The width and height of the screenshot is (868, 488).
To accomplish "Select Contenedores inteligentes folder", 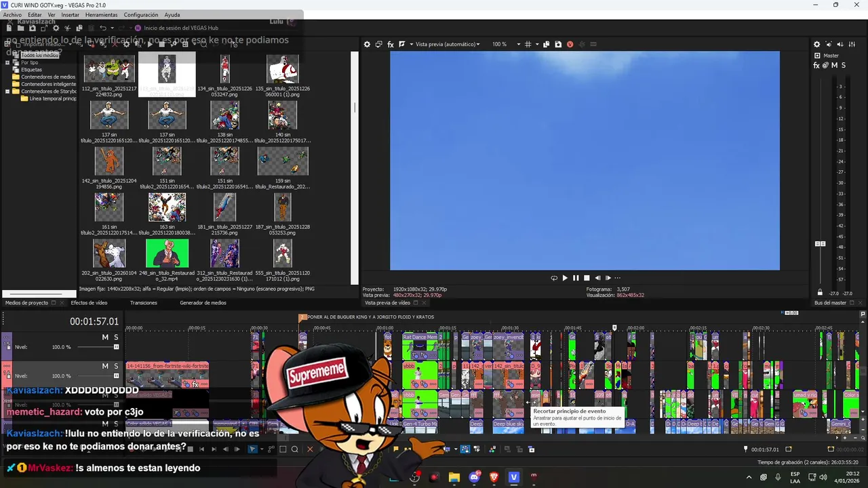I will [x=48, y=85].
